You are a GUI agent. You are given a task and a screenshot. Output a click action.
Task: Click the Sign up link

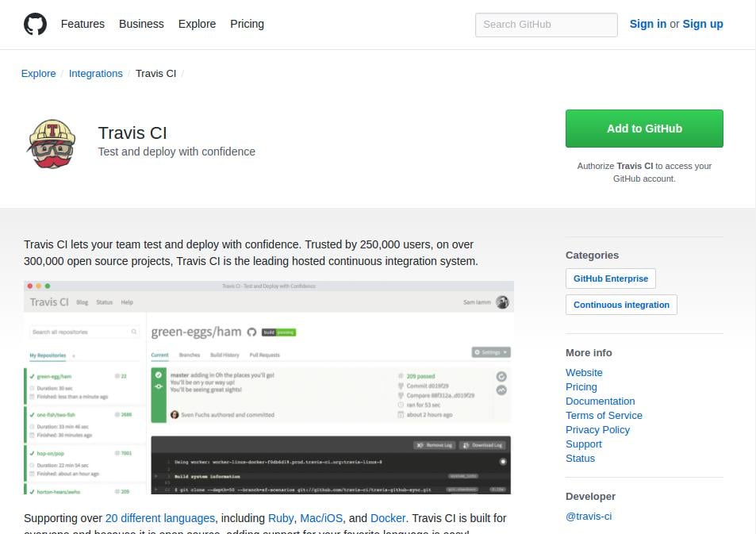pos(703,24)
